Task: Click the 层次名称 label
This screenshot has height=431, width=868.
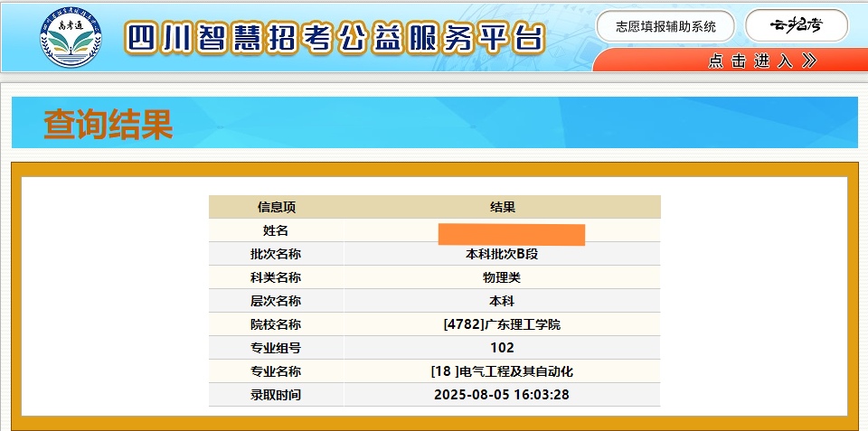Action: [276, 301]
